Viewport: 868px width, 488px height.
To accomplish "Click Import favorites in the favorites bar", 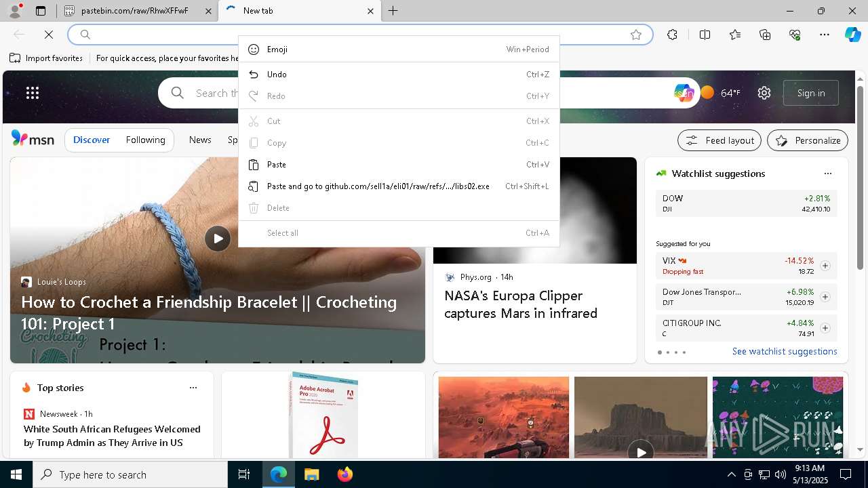I will tap(46, 58).
